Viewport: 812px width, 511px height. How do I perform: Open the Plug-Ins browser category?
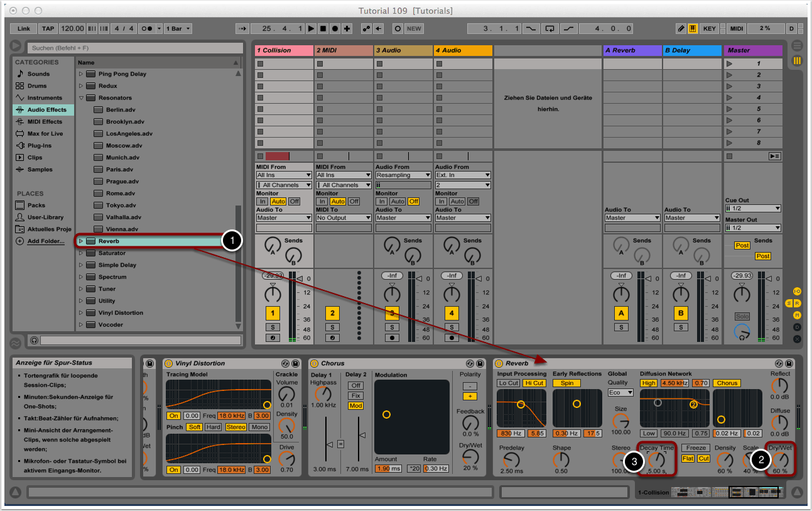pos(39,146)
